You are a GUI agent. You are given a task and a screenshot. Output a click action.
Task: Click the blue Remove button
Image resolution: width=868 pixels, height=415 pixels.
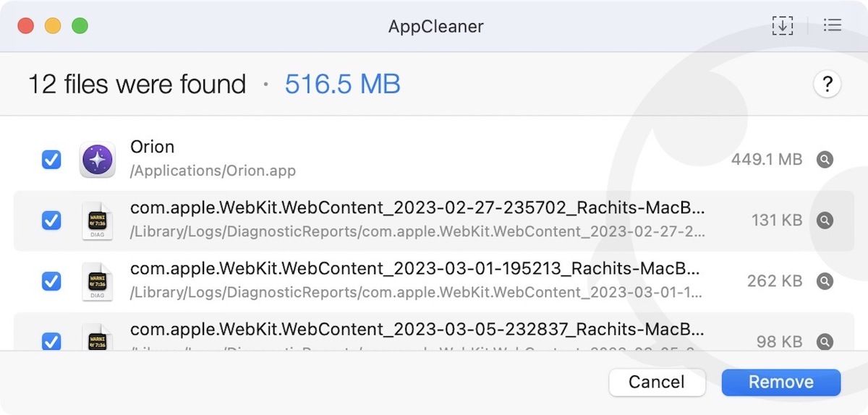tap(780, 382)
